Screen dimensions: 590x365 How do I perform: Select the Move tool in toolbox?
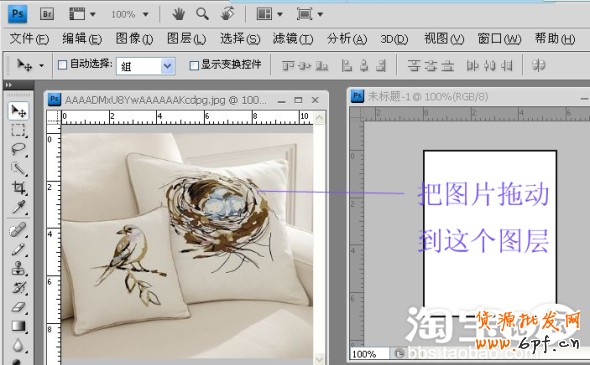point(18,111)
